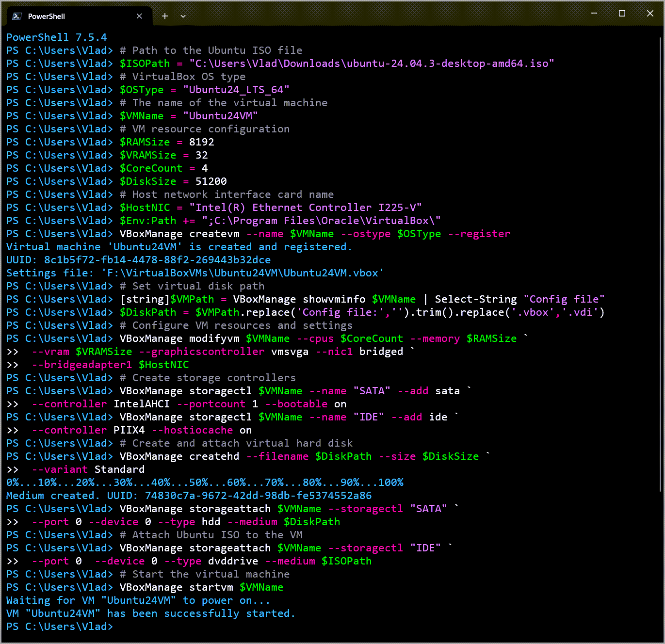Open a new tab with the plus button
Image resolution: width=665 pixels, height=644 pixels.
click(165, 16)
